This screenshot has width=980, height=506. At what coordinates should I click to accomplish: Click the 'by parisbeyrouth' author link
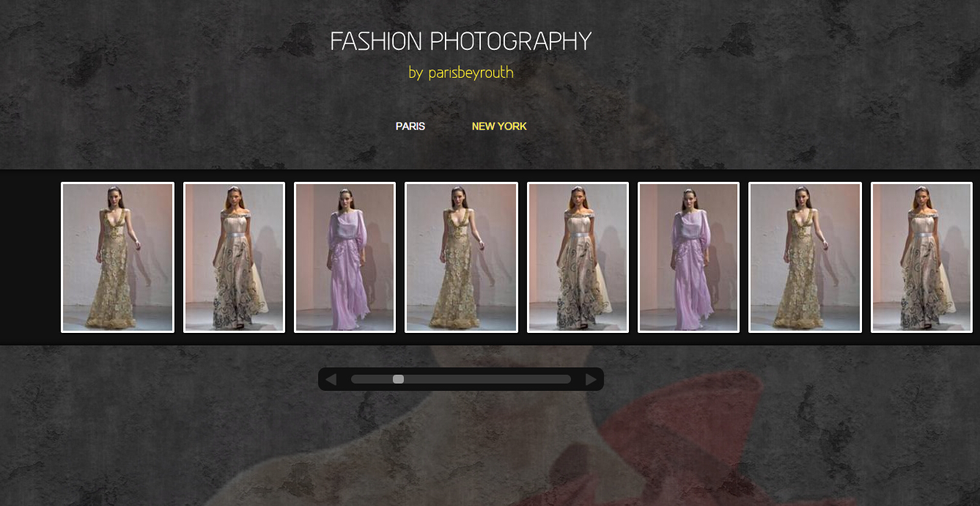[461, 73]
